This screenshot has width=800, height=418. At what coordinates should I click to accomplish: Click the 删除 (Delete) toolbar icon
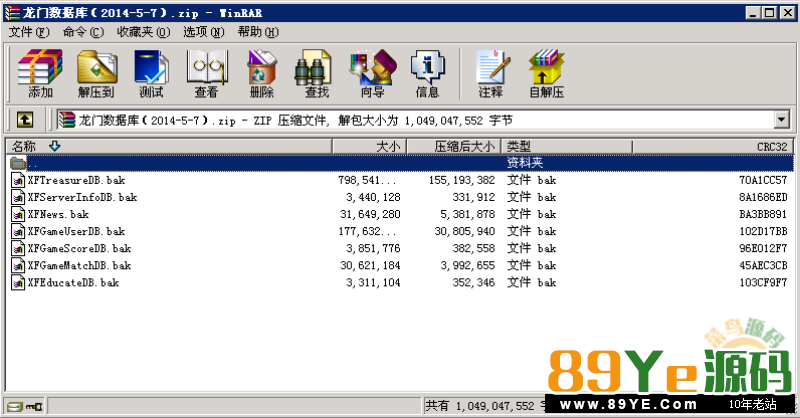coord(262,73)
